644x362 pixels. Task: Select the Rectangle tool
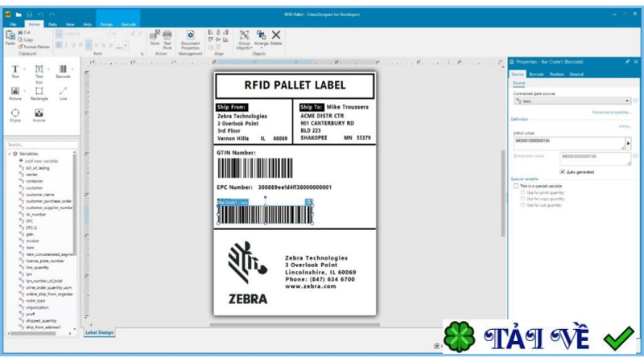[x=39, y=93]
